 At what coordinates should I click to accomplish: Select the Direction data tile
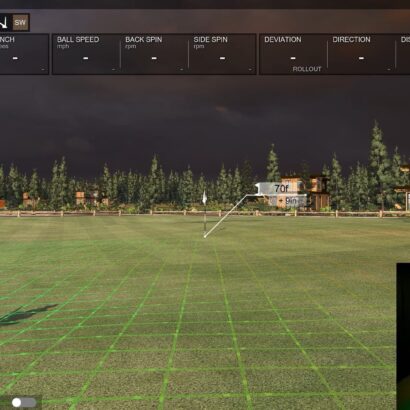pos(361,54)
